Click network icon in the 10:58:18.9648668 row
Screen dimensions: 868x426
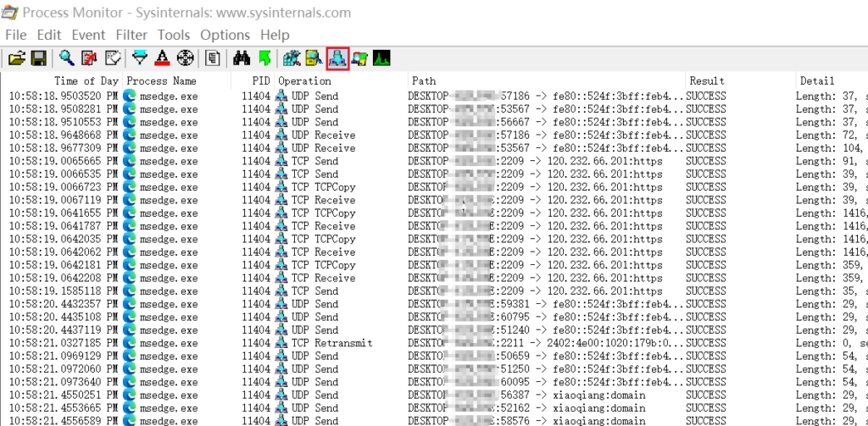click(281, 135)
